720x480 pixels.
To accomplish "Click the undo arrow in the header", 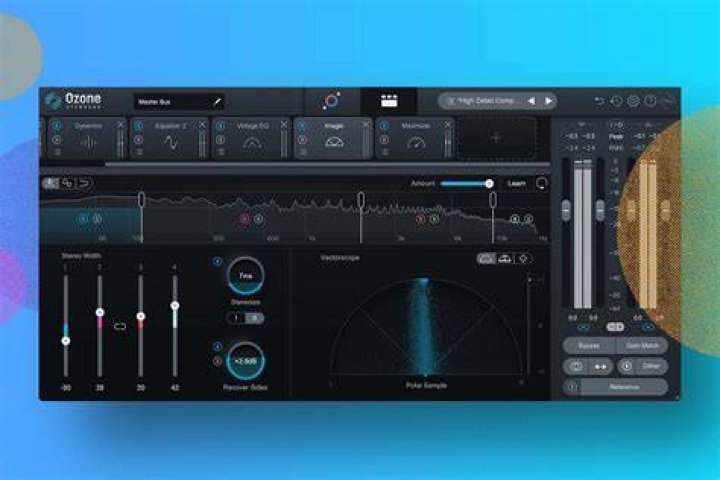I will pyautogui.click(x=599, y=101).
